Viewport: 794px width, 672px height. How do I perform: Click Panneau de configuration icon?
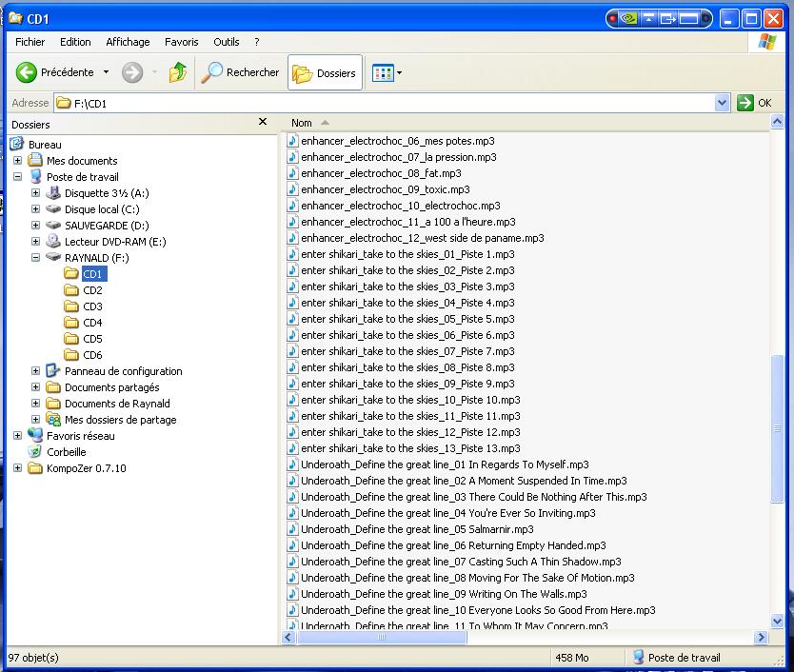[x=53, y=370]
